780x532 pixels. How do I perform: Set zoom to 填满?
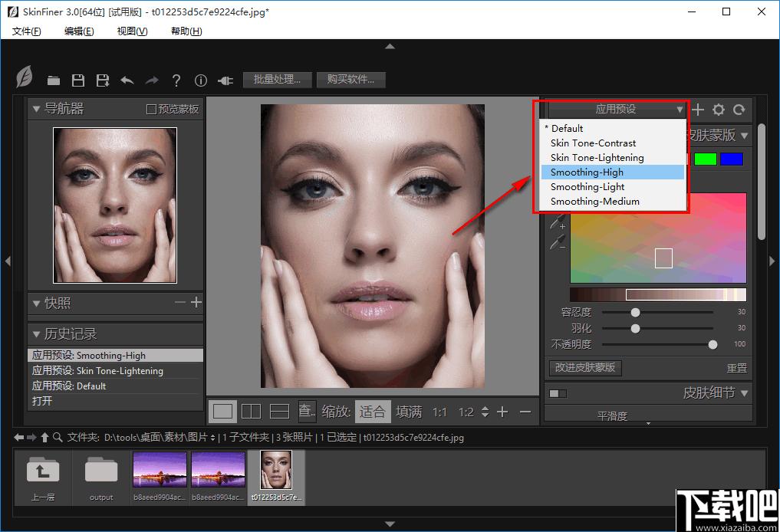pyautogui.click(x=409, y=412)
